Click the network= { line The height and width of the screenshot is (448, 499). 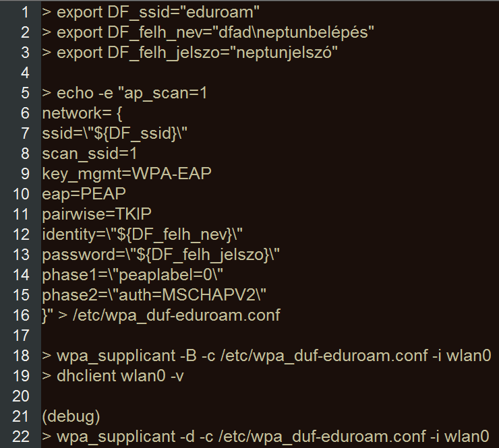(x=82, y=113)
